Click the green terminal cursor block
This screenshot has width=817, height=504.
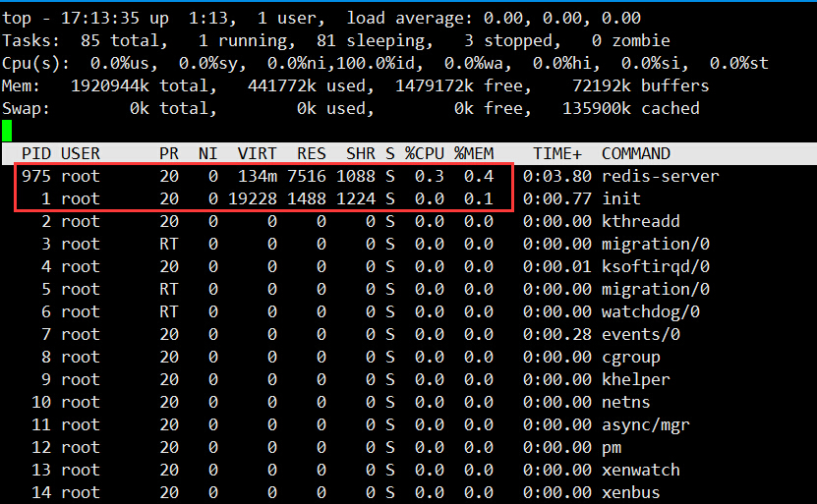click(x=7, y=130)
